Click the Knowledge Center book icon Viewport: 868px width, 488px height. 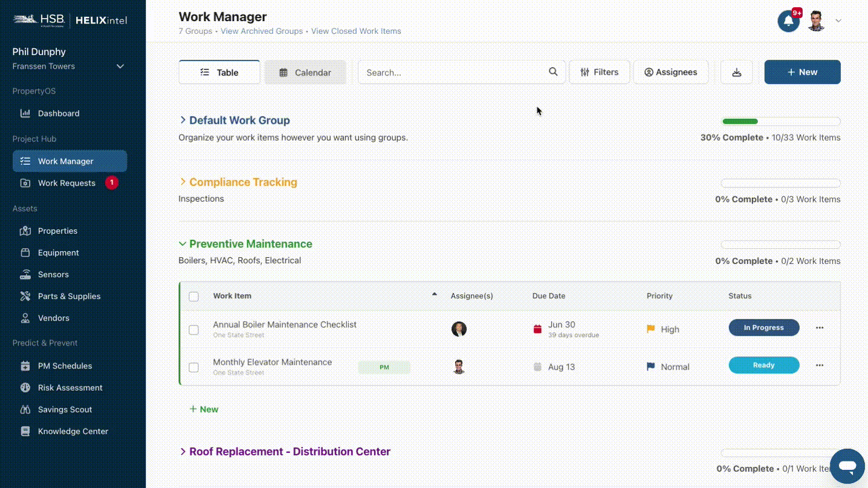[25, 431]
